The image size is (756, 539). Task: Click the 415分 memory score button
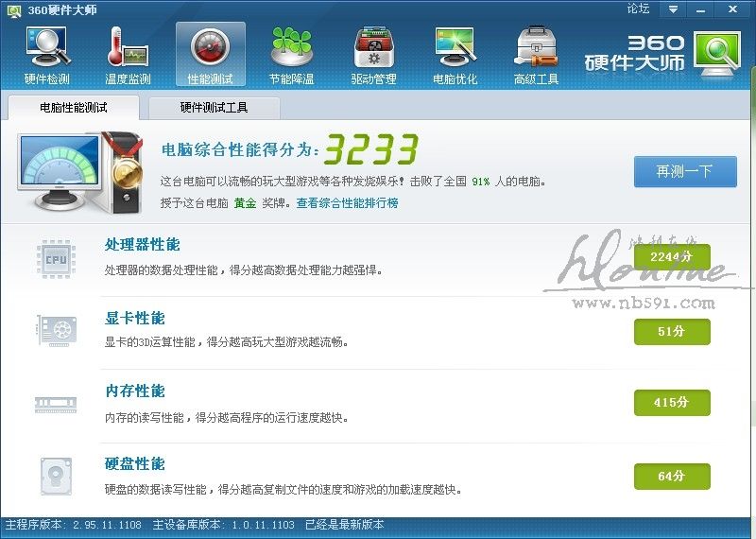pos(672,403)
